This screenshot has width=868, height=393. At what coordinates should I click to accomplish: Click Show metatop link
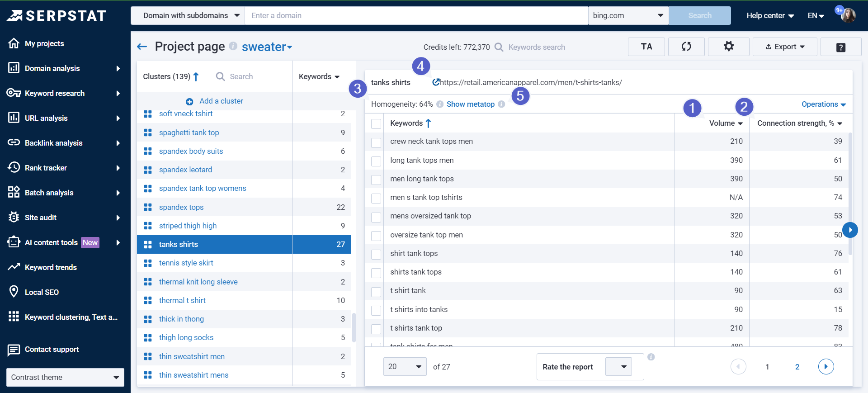coord(471,104)
